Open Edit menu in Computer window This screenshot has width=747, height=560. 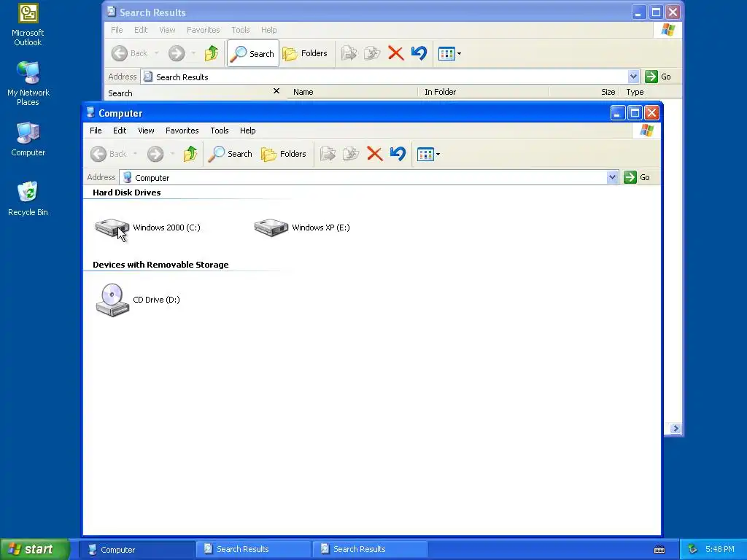point(120,131)
